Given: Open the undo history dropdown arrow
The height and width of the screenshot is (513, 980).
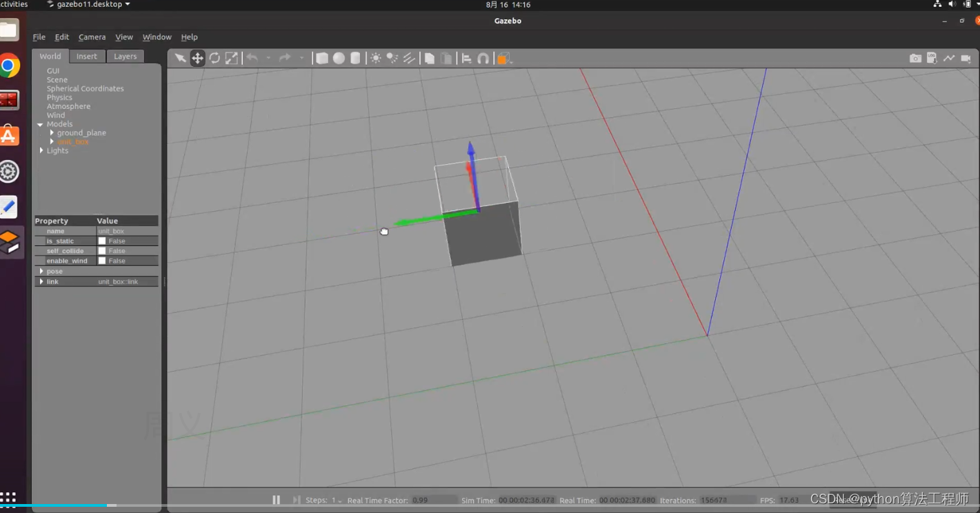Looking at the screenshot, I should coord(268,59).
